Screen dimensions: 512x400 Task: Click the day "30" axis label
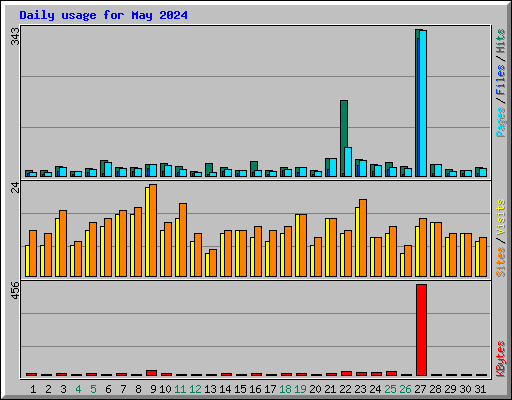pos(465,389)
